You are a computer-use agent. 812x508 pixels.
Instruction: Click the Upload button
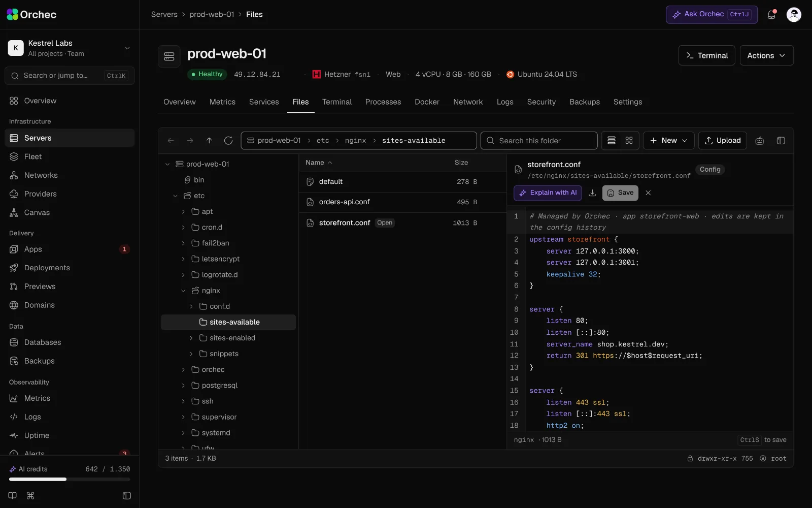tap(723, 141)
